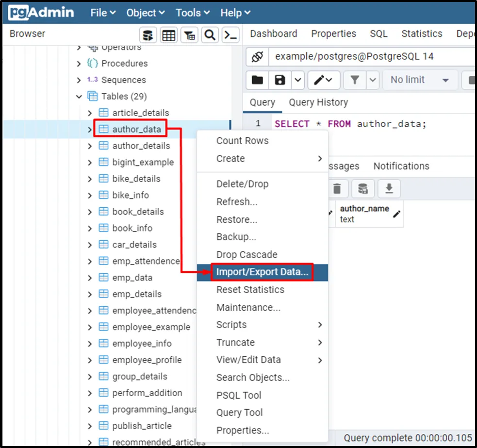
Task: Click the connection status icon beside connection string
Action: pos(257,57)
